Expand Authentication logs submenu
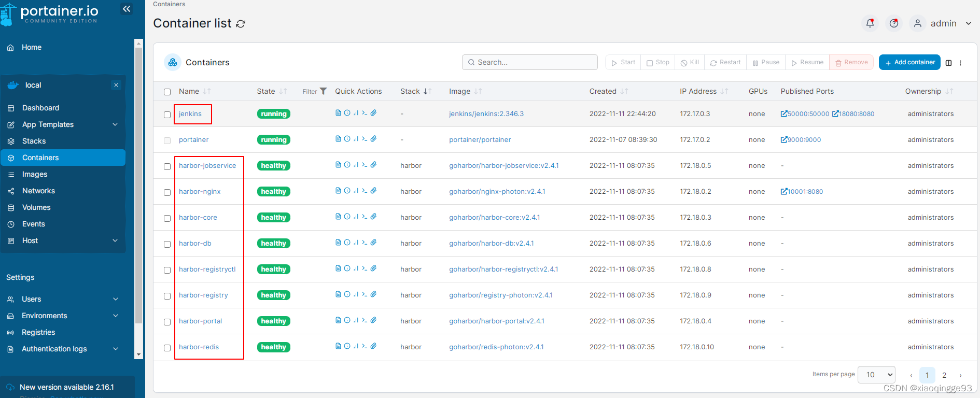This screenshot has height=398, width=980. (116, 349)
